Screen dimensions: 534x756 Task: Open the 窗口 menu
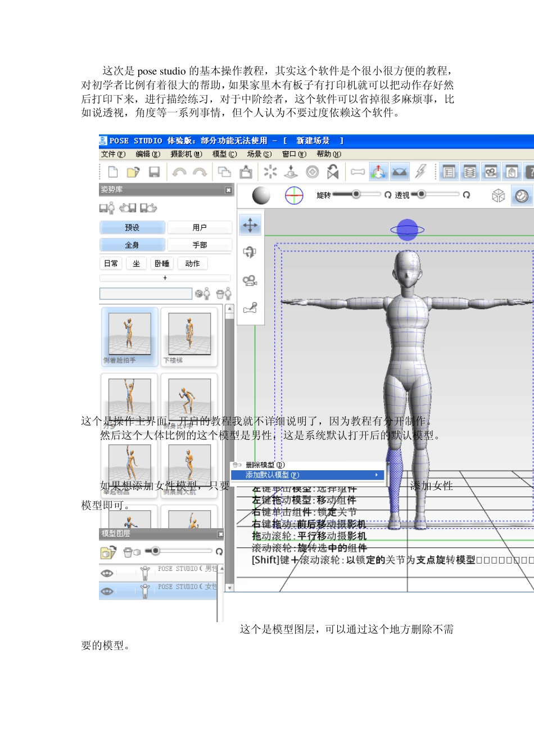(x=294, y=154)
